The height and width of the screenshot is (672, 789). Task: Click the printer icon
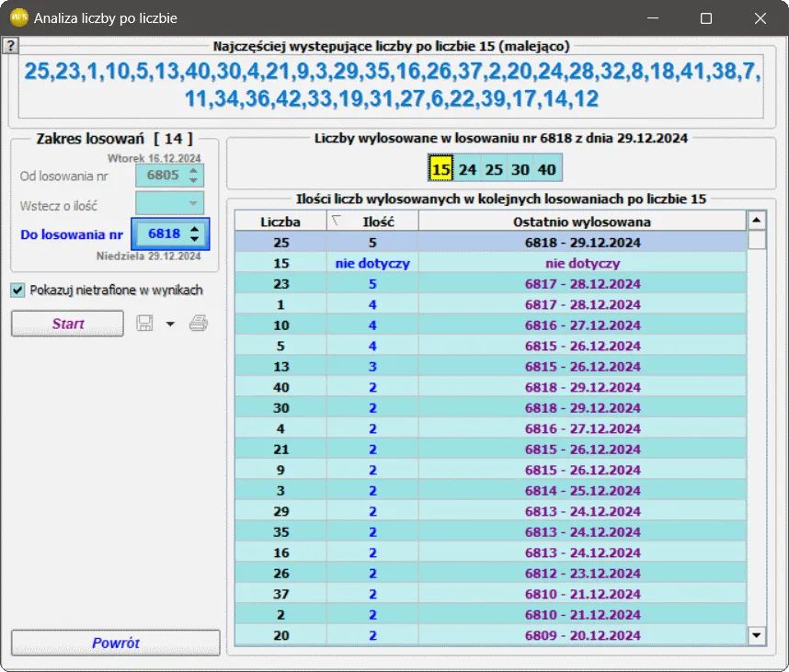(x=199, y=324)
